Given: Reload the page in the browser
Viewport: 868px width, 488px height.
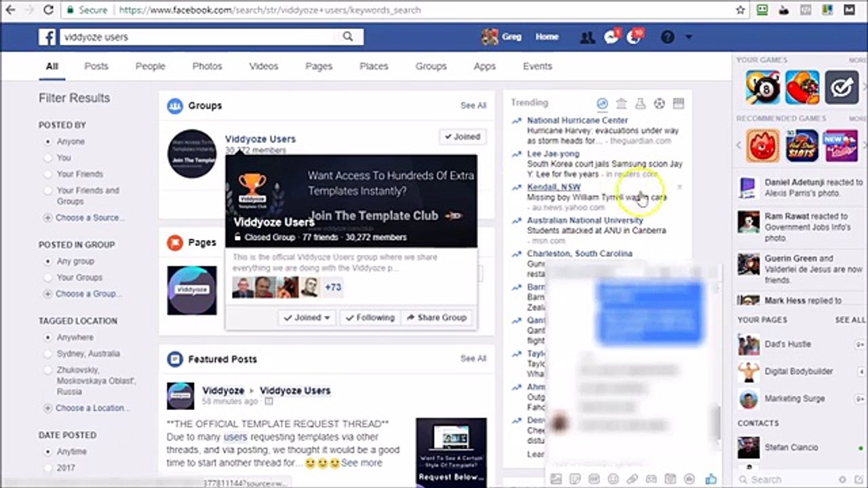Looking at the screenshot, I should coord(48,10).
